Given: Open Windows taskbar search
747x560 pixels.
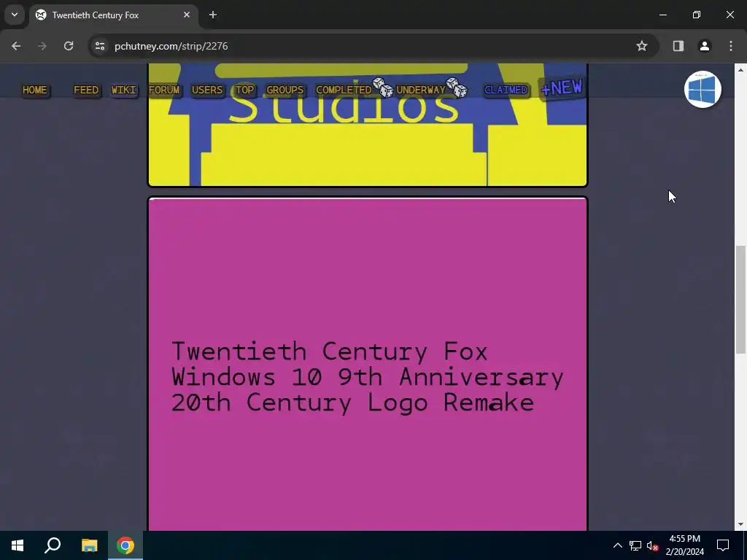Looking at the screenshot, I should pyautogui.click(x=53, y=545).
